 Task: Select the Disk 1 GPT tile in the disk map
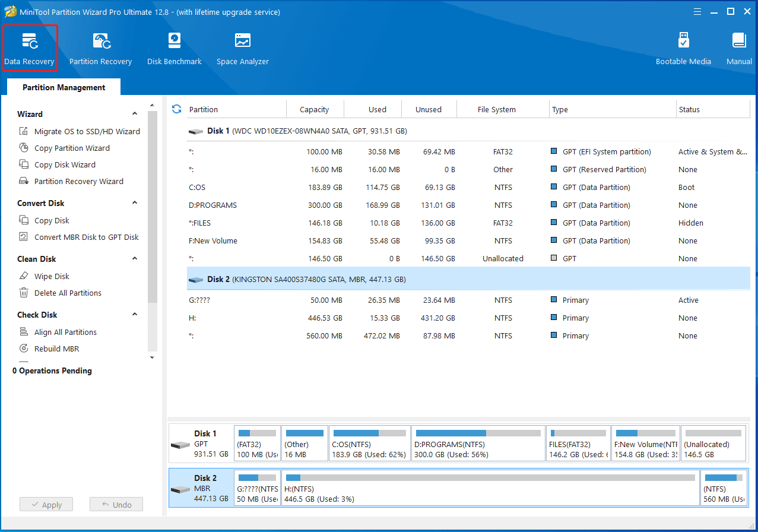click(x=201, y=444)
